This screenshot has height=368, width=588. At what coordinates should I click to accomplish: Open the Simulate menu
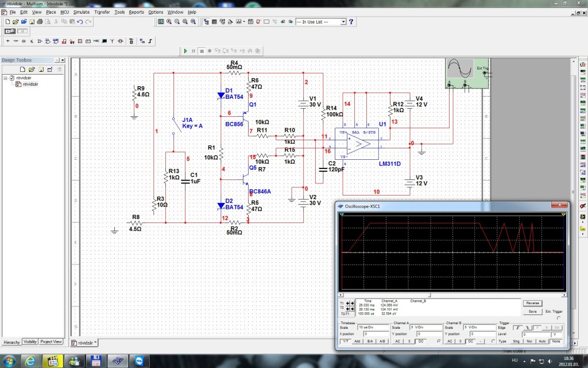pos(82,12)
